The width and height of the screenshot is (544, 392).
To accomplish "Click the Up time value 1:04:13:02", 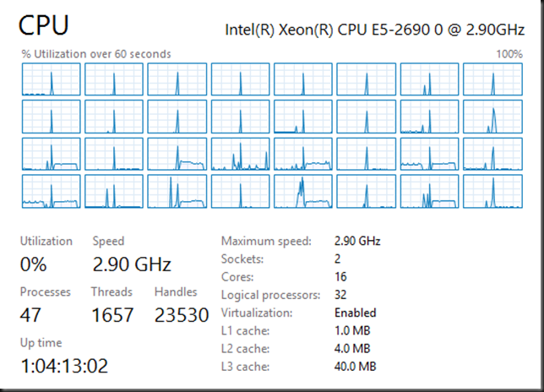I will pyautogui.click(x=64, y=366).
